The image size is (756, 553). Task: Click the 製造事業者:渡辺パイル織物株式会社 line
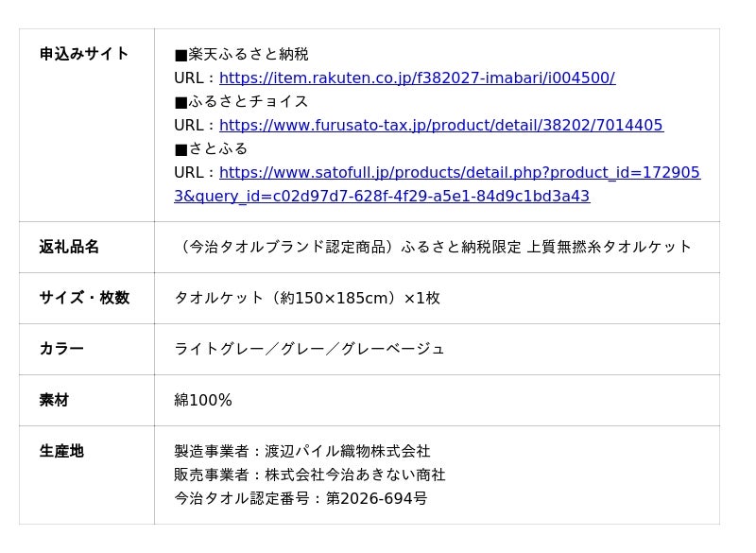point(301,452)
